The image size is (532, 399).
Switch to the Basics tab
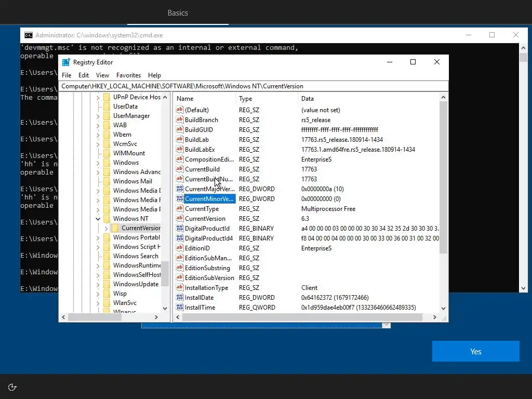coord(178,13)
